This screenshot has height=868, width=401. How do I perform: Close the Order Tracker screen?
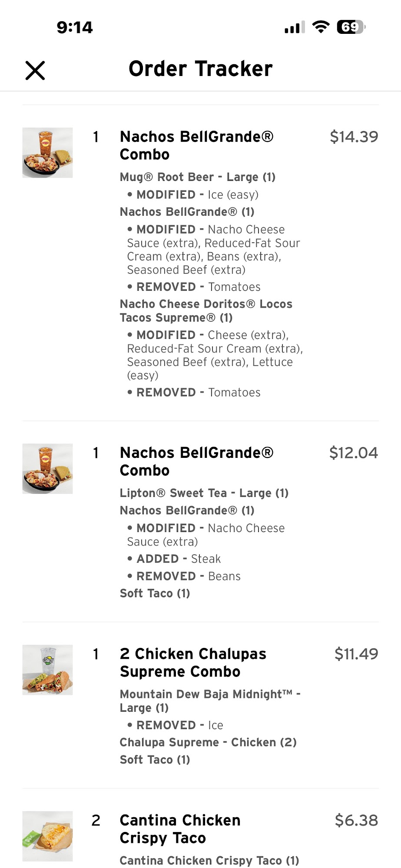pyautogui.click(x=35, y=70)
